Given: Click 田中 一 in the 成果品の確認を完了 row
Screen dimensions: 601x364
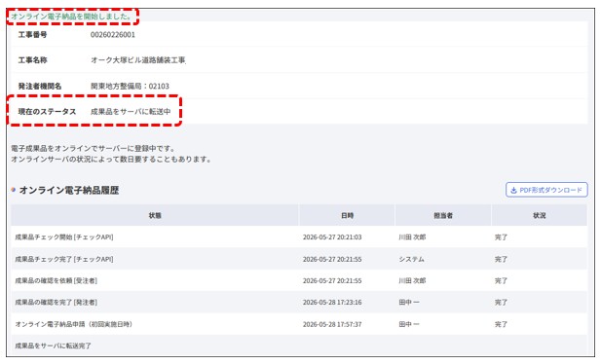Looking at the screenshot, I should (409, 303).
